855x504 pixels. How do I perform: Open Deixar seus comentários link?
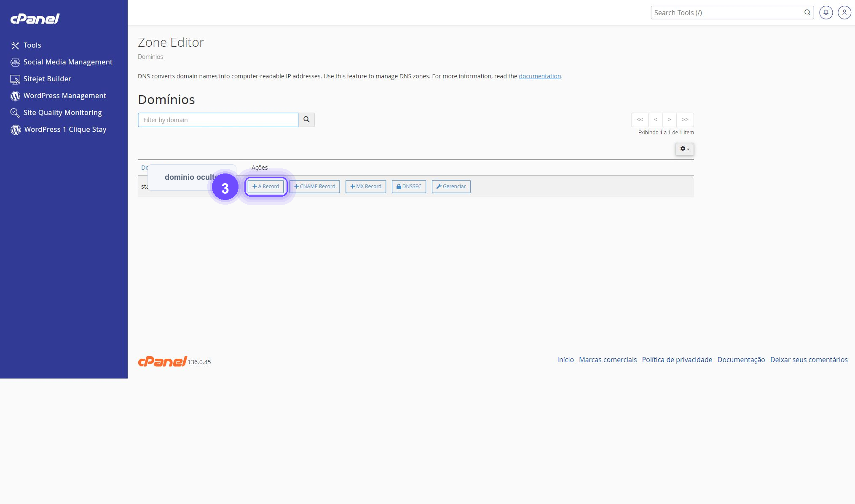pos(809,360)
